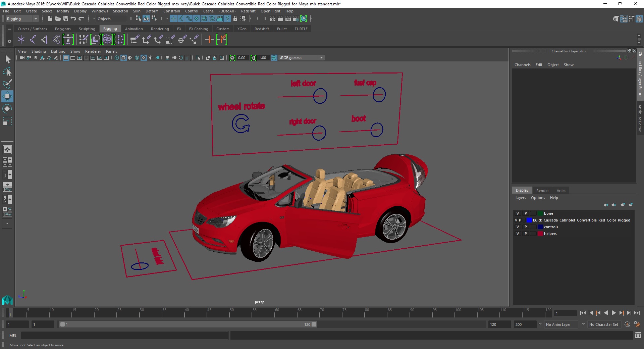Screen dimensions: 644x349
Task: Switch to the Animation shelf tab
Action: (134, 29)
